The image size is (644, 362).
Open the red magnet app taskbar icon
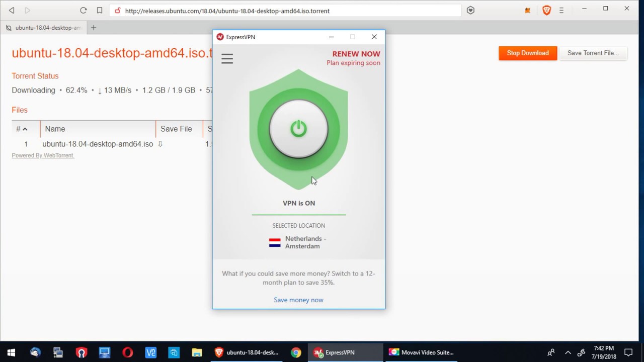coord(81,352)
